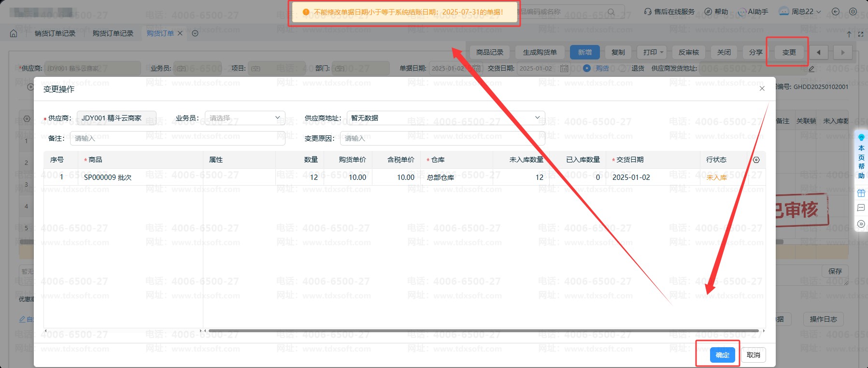Screen dimensions: 868x368
Task: Select the 购货 radio button
Action: (x=587, y=68)
